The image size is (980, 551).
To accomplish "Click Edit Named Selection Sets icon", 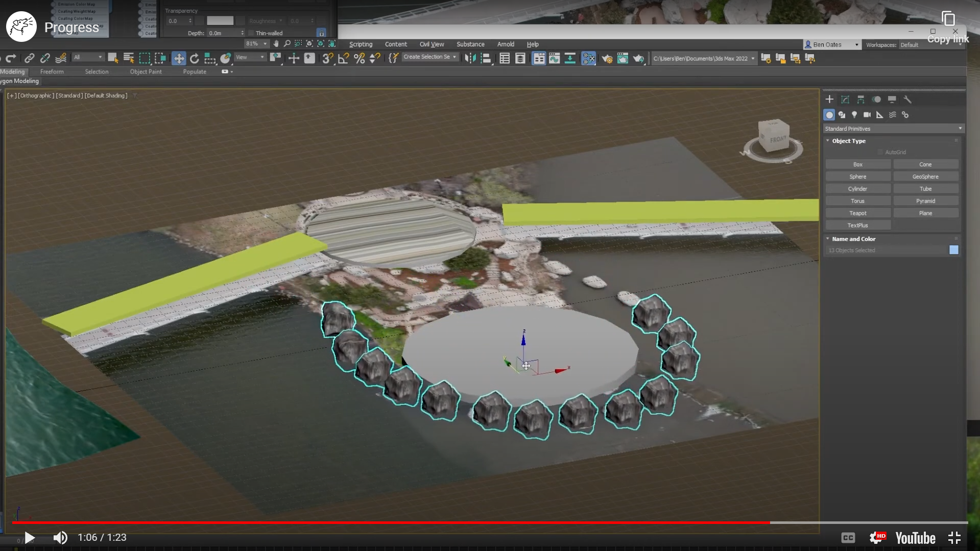I will [x=393, y=58].
